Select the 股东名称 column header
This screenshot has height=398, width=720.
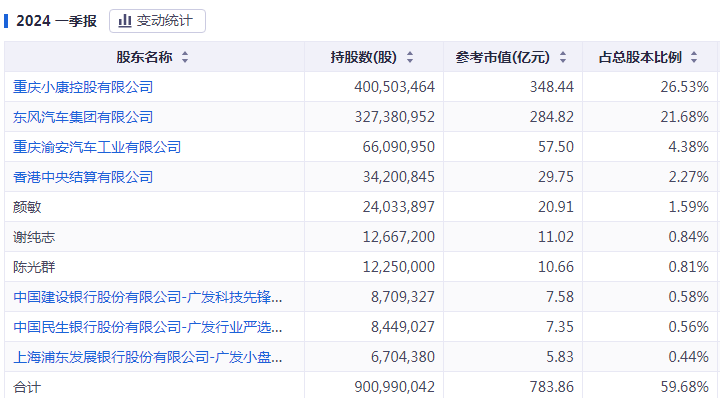154,57
